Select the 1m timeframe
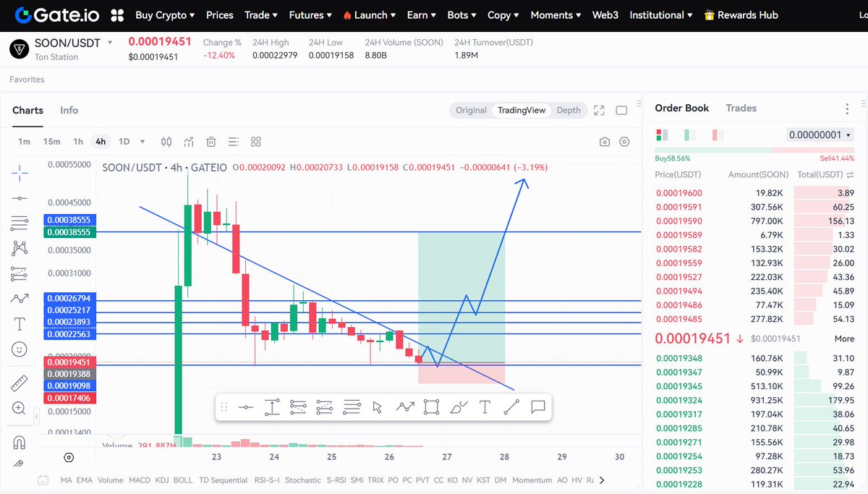868x494 pixels. click(24, 142)
